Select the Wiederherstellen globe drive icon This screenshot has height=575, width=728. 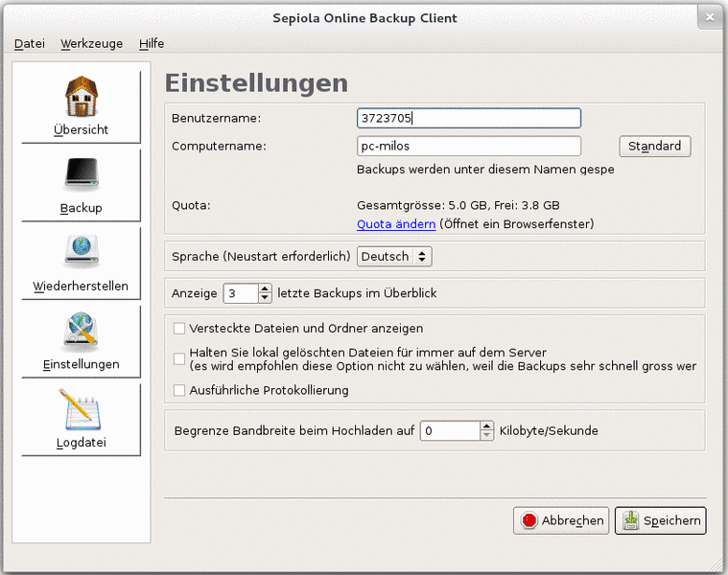[82, 252]
